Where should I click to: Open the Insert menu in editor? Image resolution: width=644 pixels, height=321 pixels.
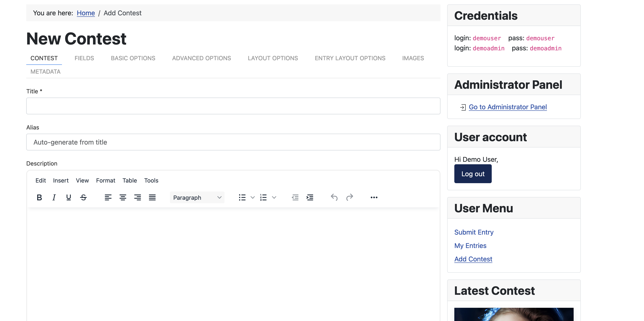point(61,180)
